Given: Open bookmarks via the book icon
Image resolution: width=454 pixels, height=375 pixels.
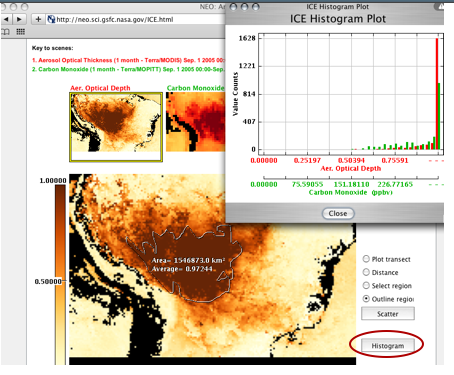Looking at the screenshot, I should coord(6,32).
